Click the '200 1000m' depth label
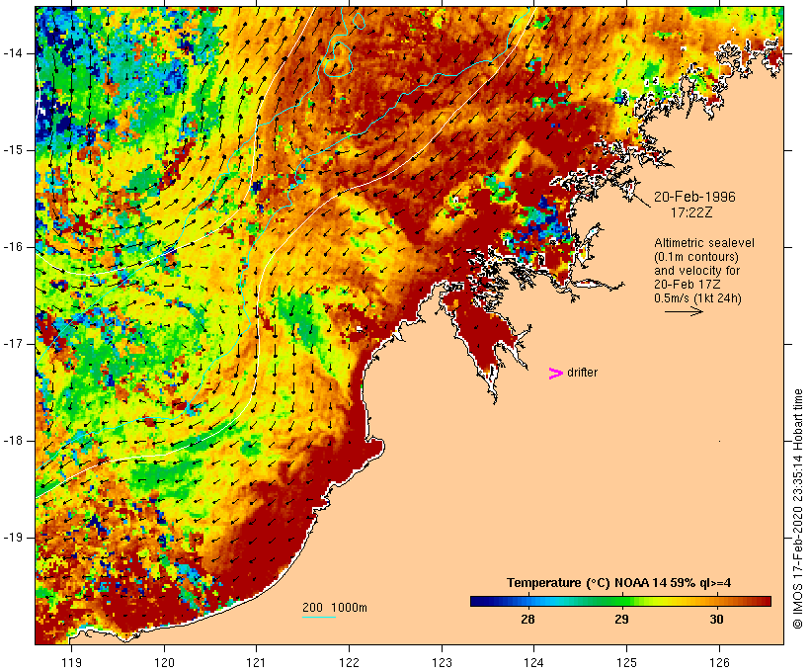The height and width of the screenshot is (672, 810). tap(335, 608)
